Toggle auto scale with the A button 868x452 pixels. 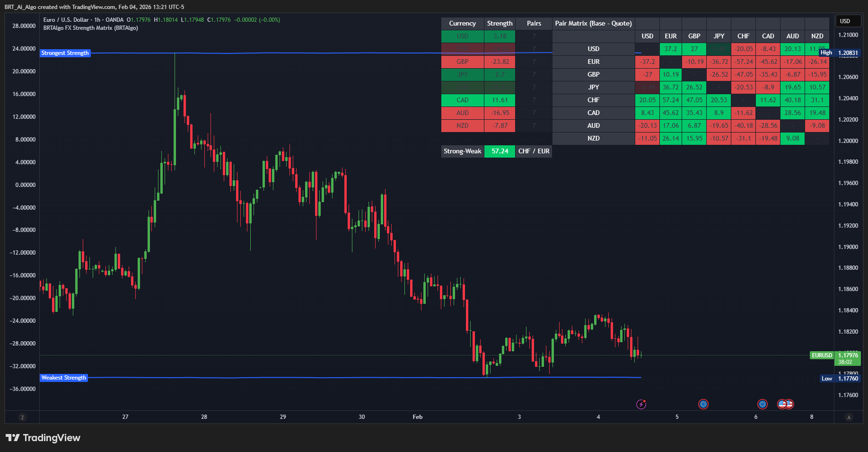[849, 417]
